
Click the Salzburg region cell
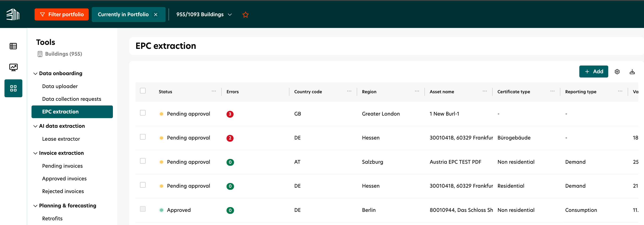(x=373, y=162)
